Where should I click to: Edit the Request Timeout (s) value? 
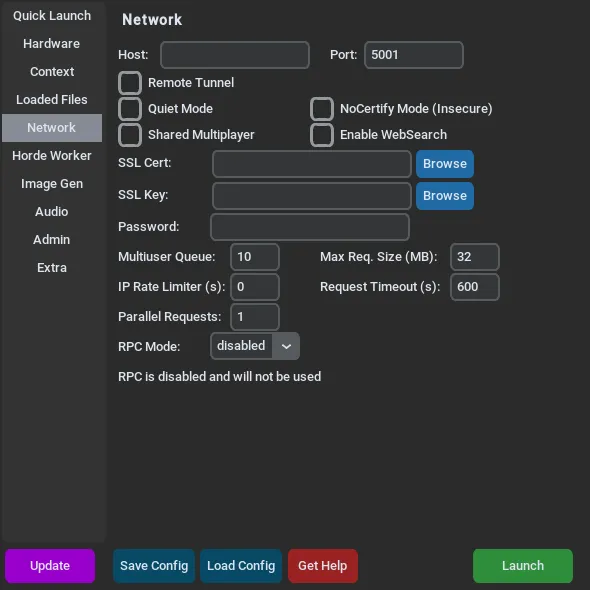[x=475, y=287]
